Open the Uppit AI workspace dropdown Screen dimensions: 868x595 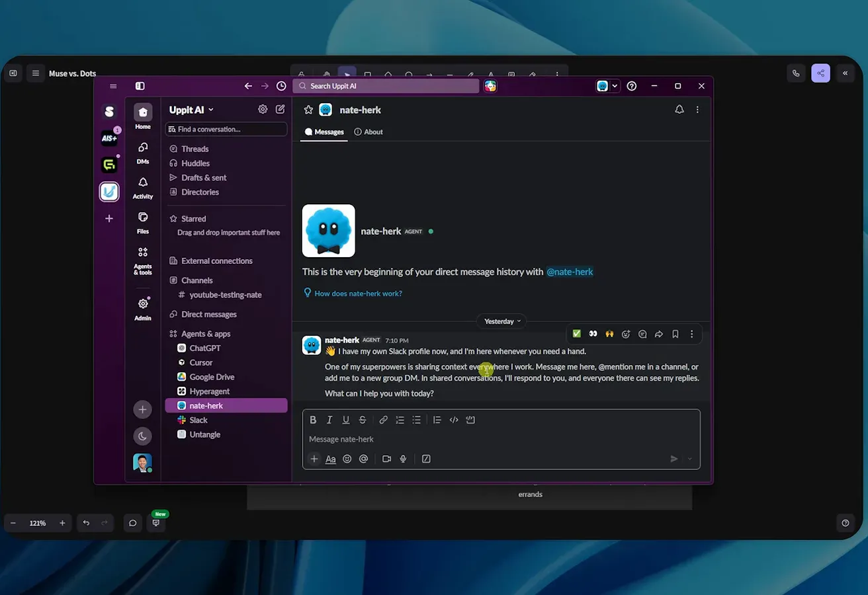(192, 110)
